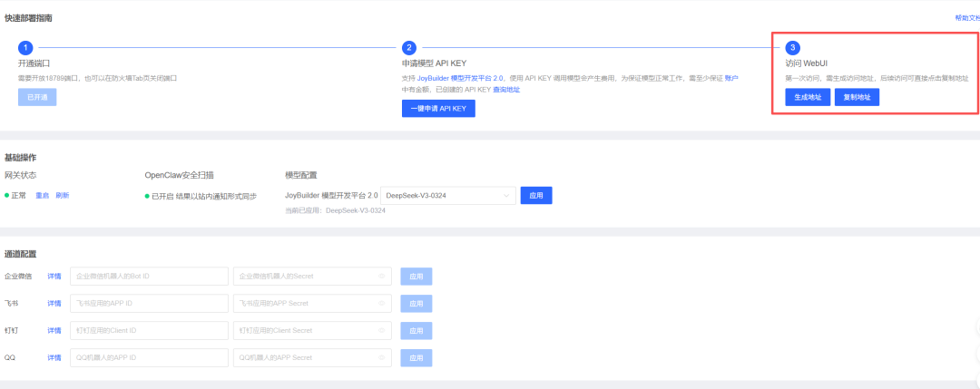Unmask the QQ APP Secret eye icon
Screen dimensions: 980x389
pyautogui.click(x=381, y=358)
